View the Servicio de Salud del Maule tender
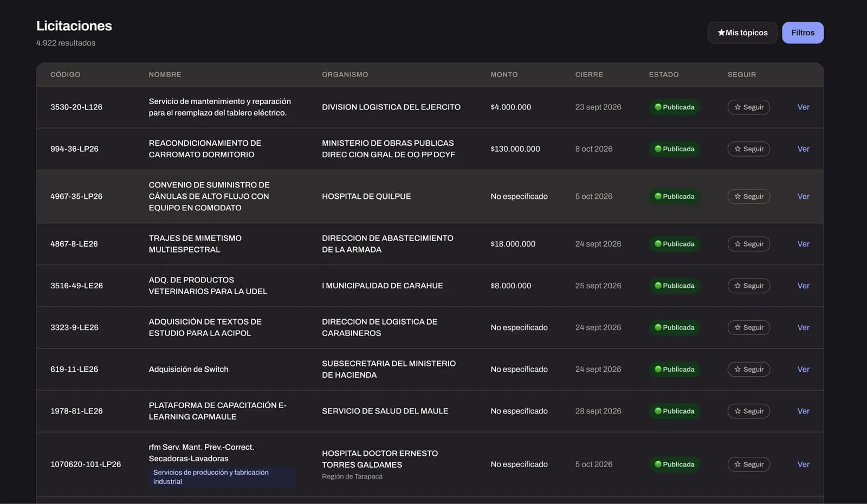Screen dimensions: 867x504 tap(803, 411)
